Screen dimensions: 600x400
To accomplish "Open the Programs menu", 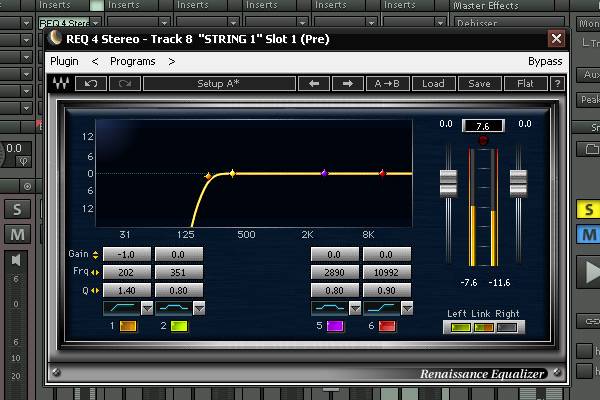I will coord(133,61).
